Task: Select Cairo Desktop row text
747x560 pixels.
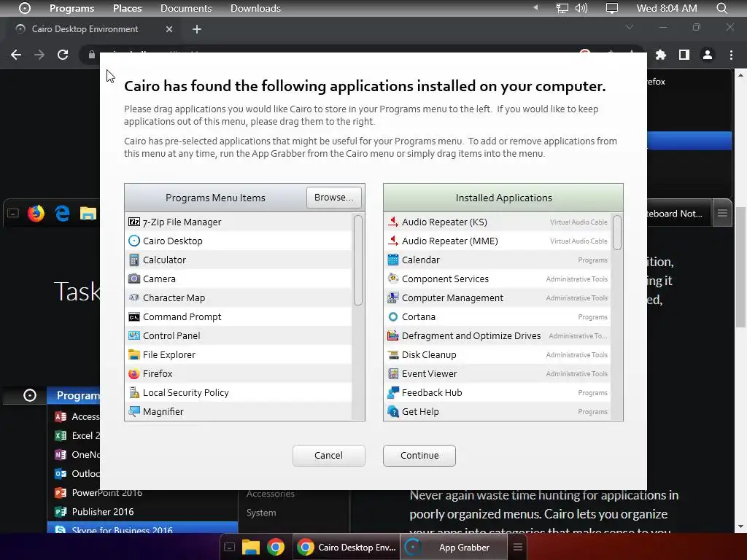Action: point(172,241)
